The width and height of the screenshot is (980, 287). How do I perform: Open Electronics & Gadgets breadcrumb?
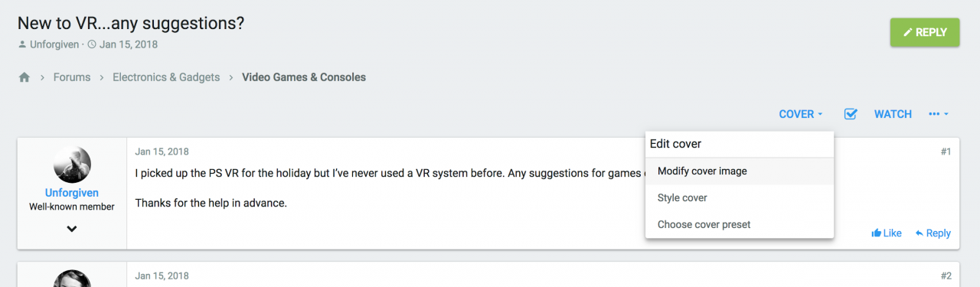[x=166, y=77]
